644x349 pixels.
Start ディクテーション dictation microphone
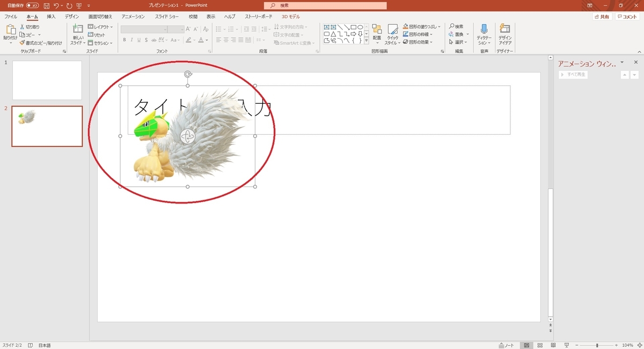coord(484,34)
